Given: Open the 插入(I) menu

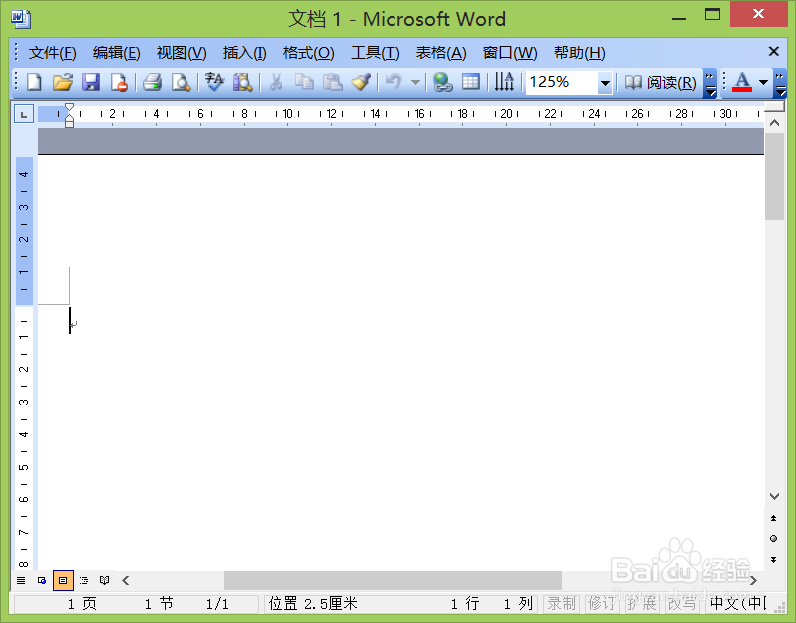Looking at the screenshot, I should [244, 53].
